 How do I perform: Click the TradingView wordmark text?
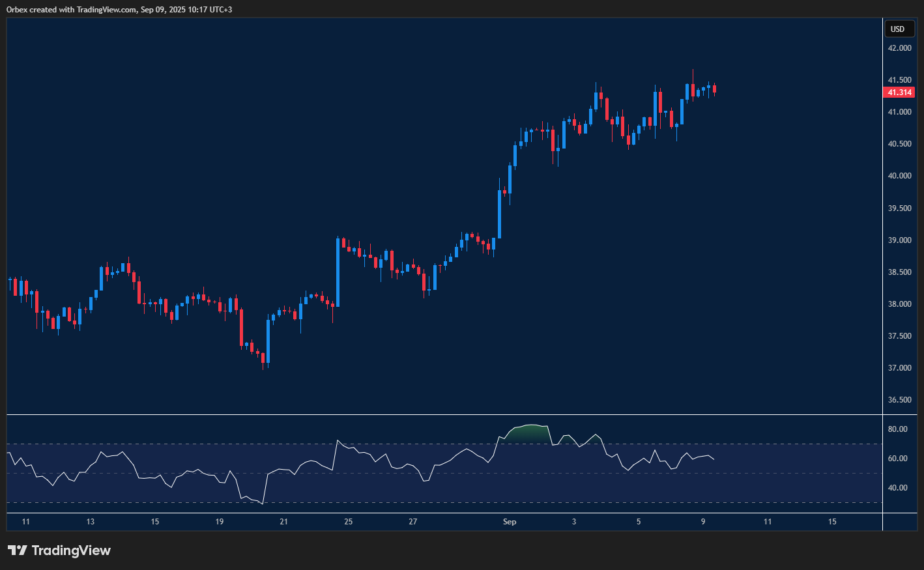[x=72, y=550]
